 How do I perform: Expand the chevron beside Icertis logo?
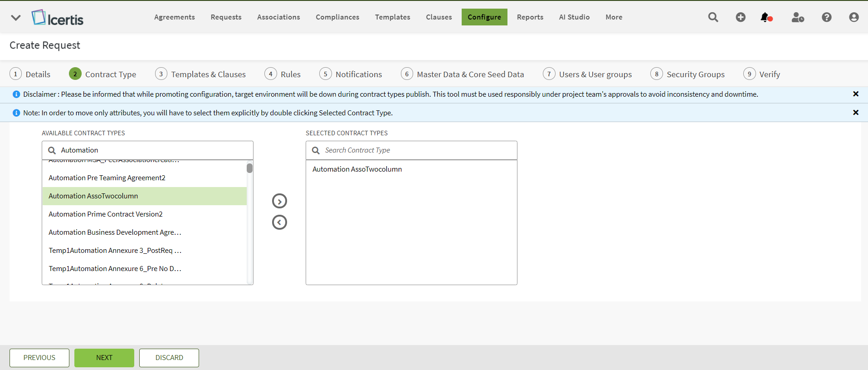[x=16, y=18]
